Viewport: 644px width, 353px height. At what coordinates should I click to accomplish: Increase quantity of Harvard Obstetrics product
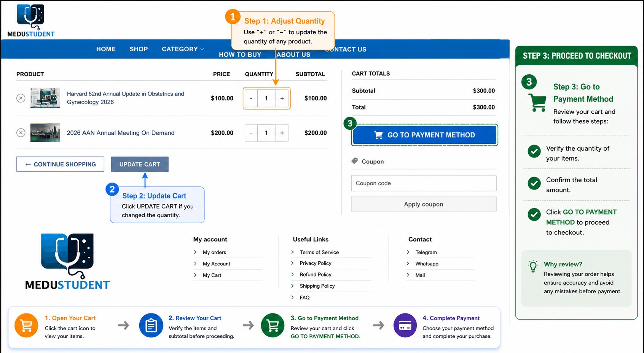[x=282, y=98]
